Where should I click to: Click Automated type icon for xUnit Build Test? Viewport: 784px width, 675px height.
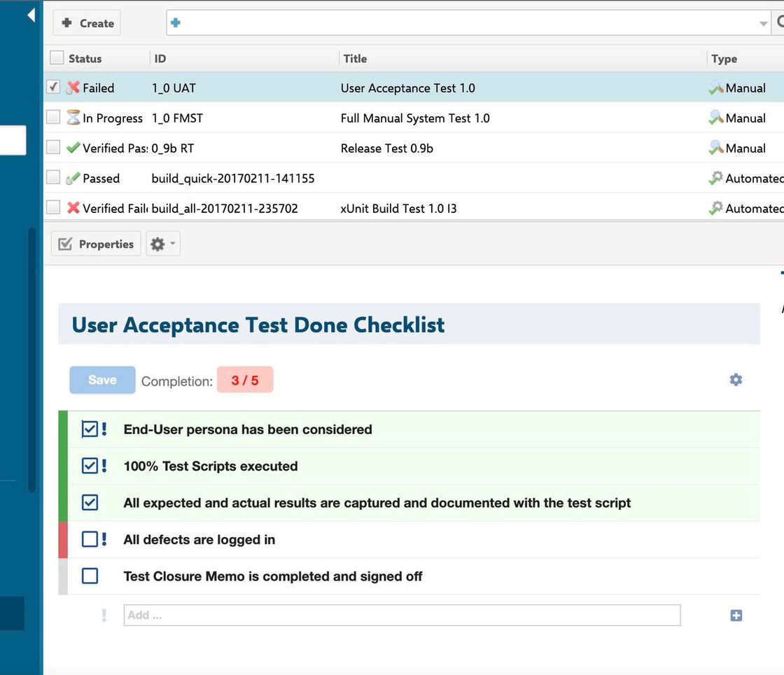point(715,209)
